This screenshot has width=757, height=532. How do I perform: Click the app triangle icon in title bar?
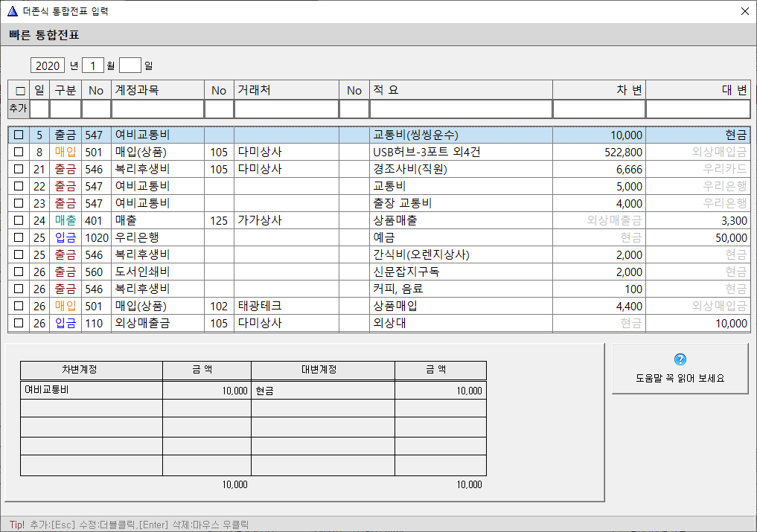point(13,10)
